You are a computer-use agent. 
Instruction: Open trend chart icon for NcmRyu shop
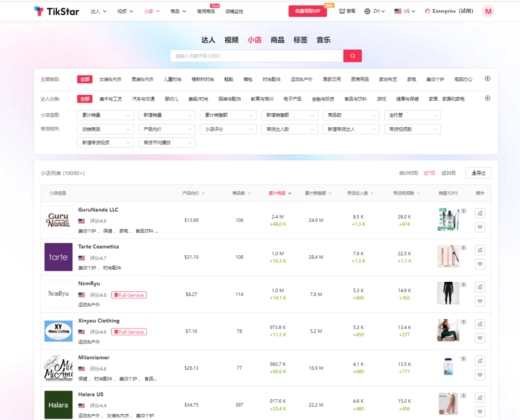pyautogui.click(x=480, y=287)
